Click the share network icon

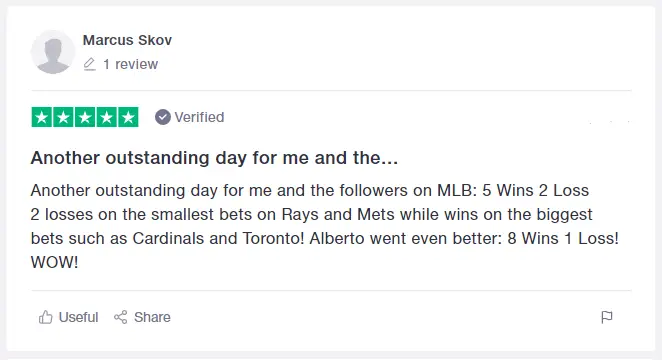(120, 317)
